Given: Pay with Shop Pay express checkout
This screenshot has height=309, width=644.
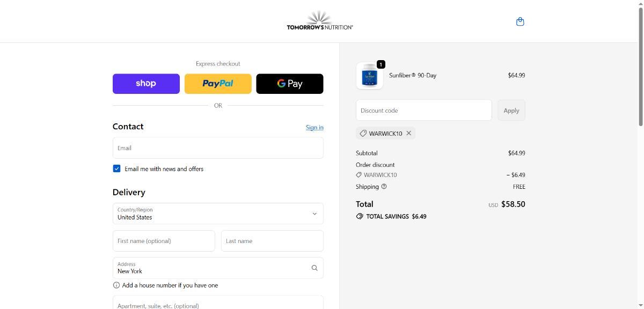Looking at the screenshot, I should [146, 84].
